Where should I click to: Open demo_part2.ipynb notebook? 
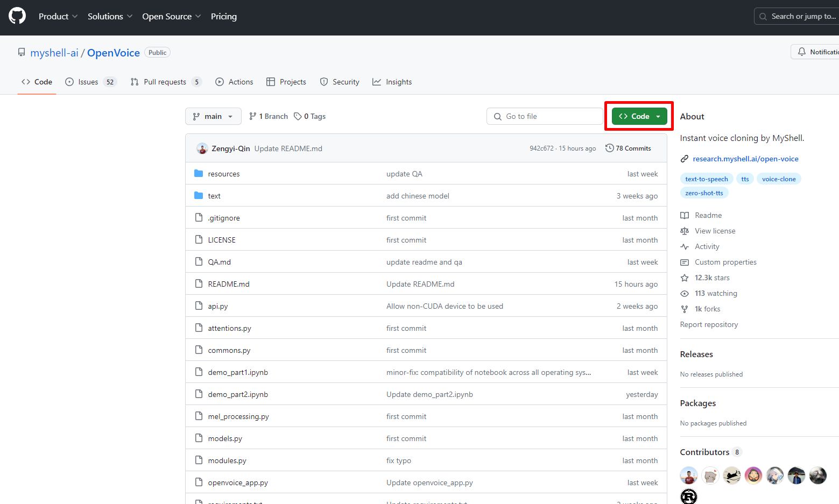[x=238, y=394]
